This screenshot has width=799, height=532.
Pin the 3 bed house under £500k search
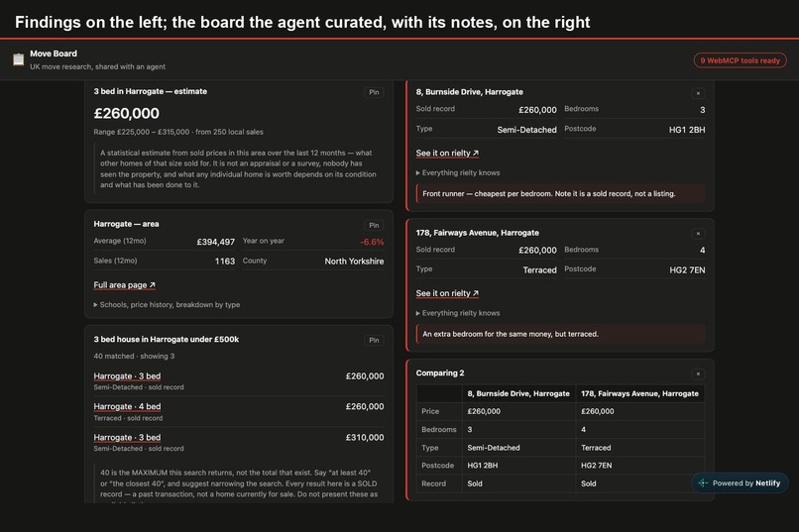(x=374, y=340)
